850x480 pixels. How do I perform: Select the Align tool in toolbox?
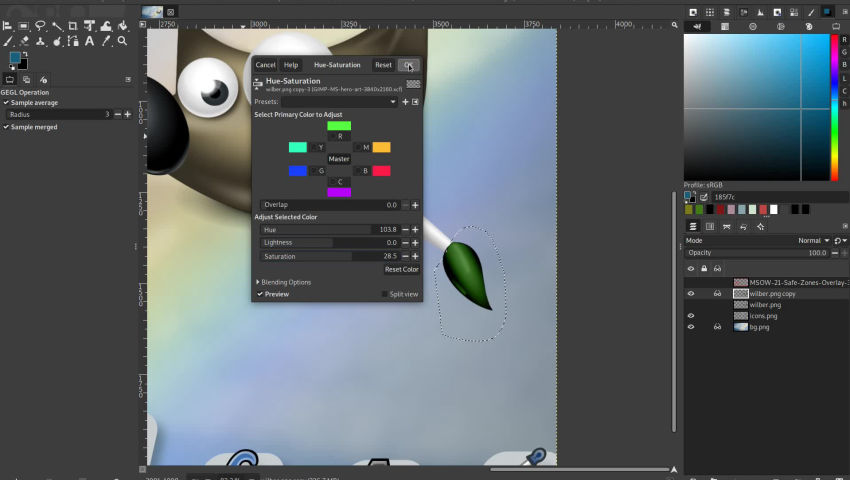point(8,25)
